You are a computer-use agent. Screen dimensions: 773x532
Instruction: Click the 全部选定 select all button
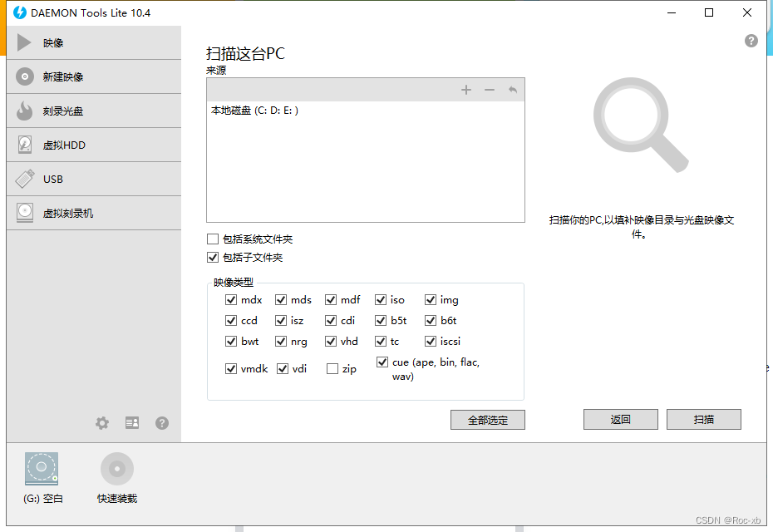488,420
